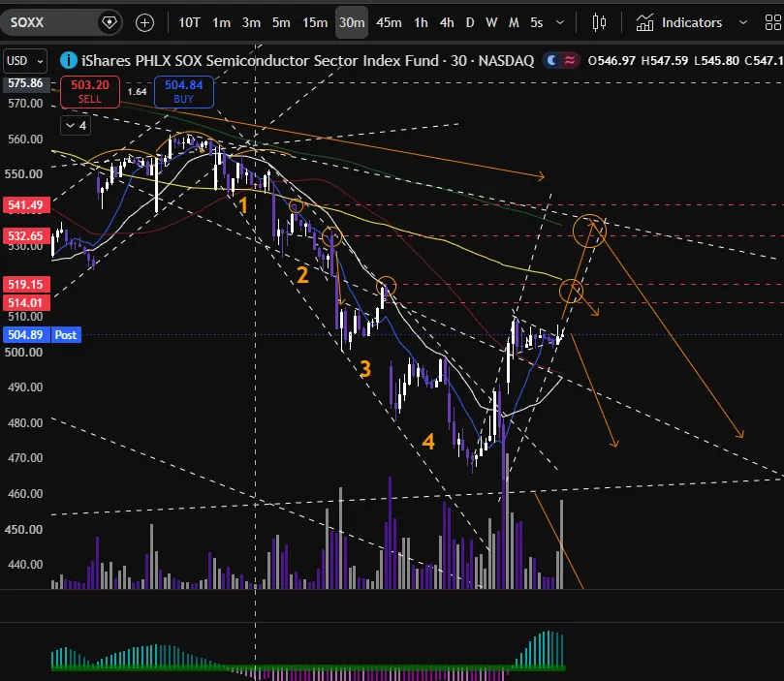Click the 504.84 BUY button
The width and height of the screenshot is (784, 681).
pyautogui.click(x=183, y=91)
